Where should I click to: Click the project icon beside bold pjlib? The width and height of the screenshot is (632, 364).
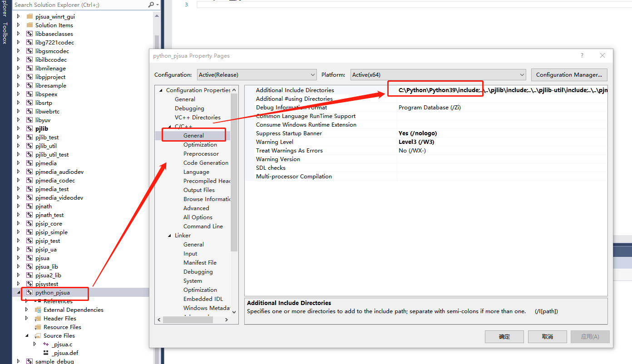click(30, 128)
